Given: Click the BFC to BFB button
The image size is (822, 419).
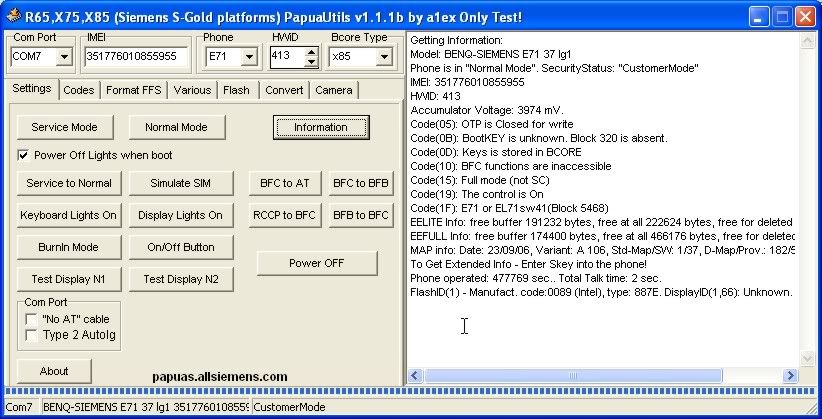Looking at the screenshot, I should click(x=361, y=184).
